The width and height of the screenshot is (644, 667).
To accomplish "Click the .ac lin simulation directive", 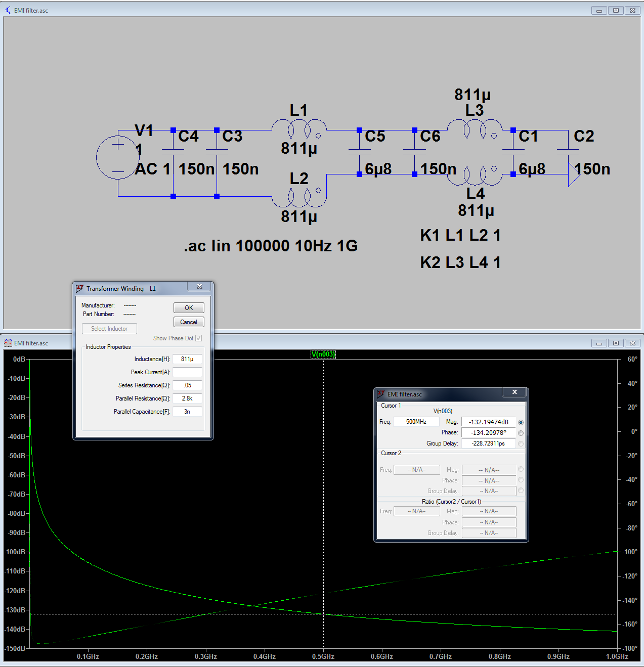I will pyautogui.click(x=271, y=246).
